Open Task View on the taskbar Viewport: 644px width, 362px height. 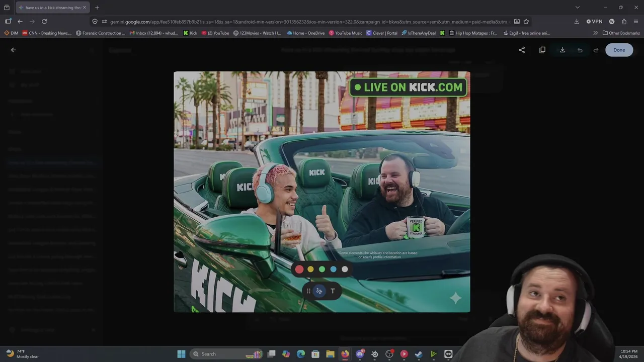pos(272,354)
